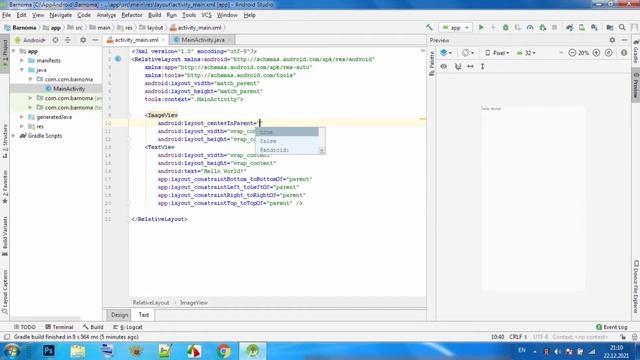Switch to the Design tab
Viewport: 640px width, 360px height.
tap(119, 315)
